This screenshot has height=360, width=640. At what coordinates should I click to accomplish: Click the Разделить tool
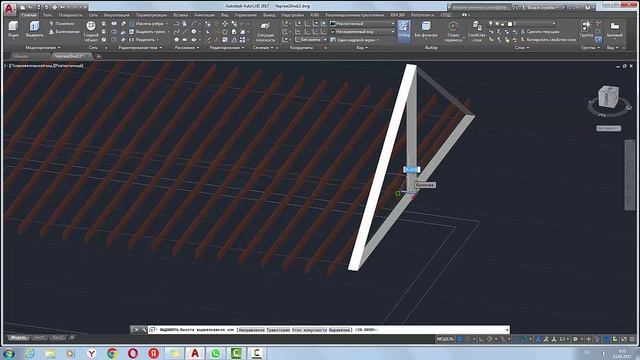(142, 40)
